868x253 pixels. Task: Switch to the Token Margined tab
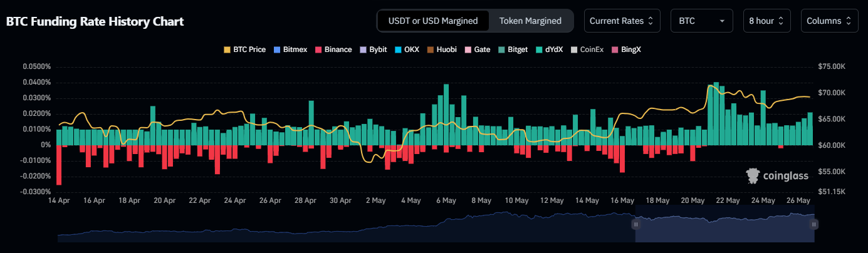point(530,21)
